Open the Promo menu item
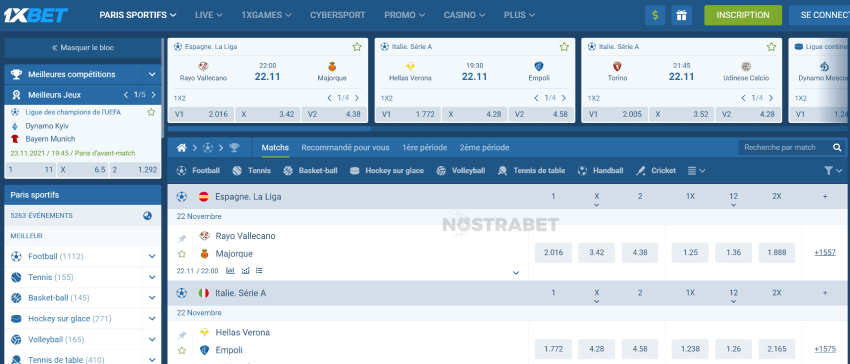Image resolution: width=850 pixels, height=364 pixels. pyautogui.click(x=404, y=15)
